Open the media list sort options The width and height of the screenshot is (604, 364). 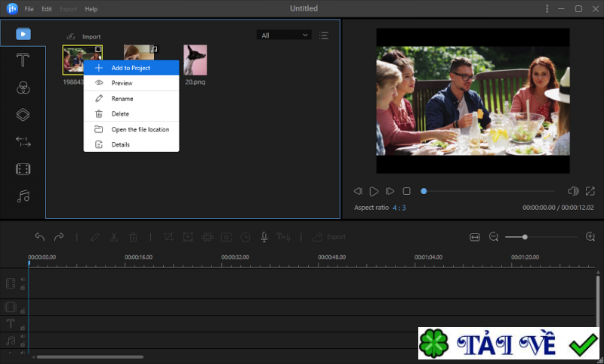[x=323, y=35]
